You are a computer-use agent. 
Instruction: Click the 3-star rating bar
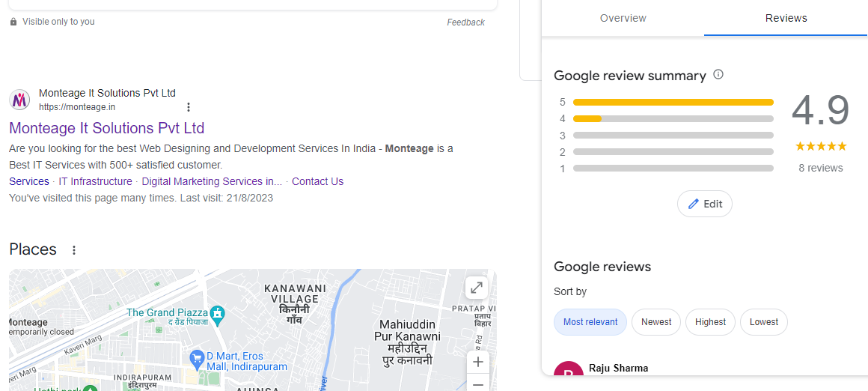pos(673,135)
